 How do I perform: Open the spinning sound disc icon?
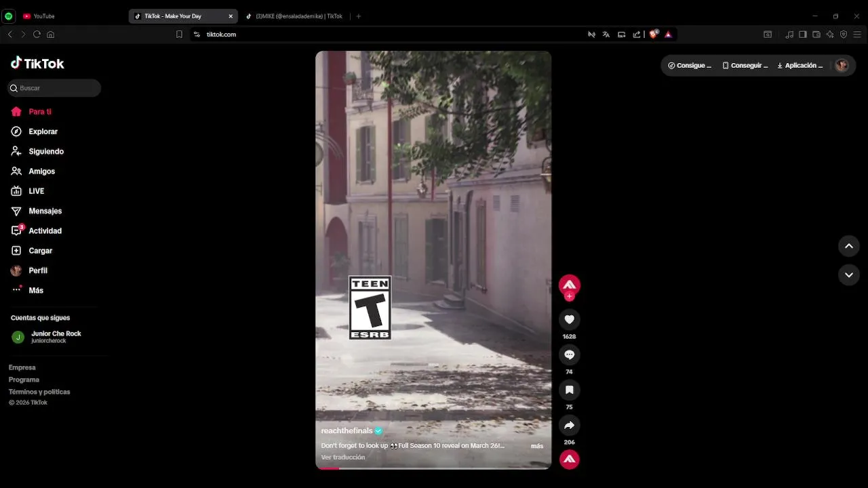point(569,460)
